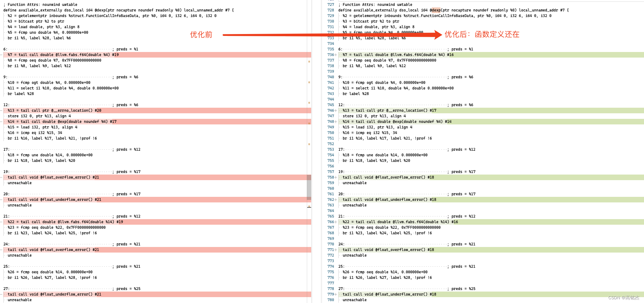Click '%23 = fcmp oeq double %22' in left pane
This screenshot has width=644, height=303.
(x=36, y=227)
